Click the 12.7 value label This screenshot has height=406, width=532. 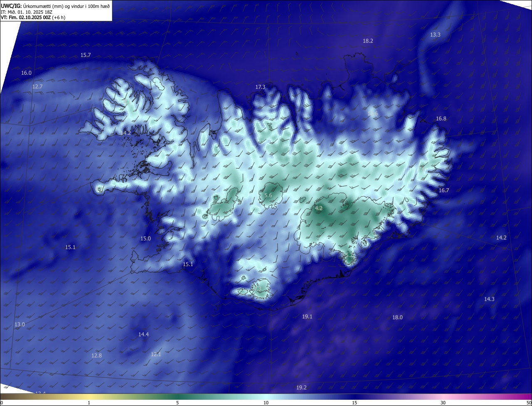37,87
